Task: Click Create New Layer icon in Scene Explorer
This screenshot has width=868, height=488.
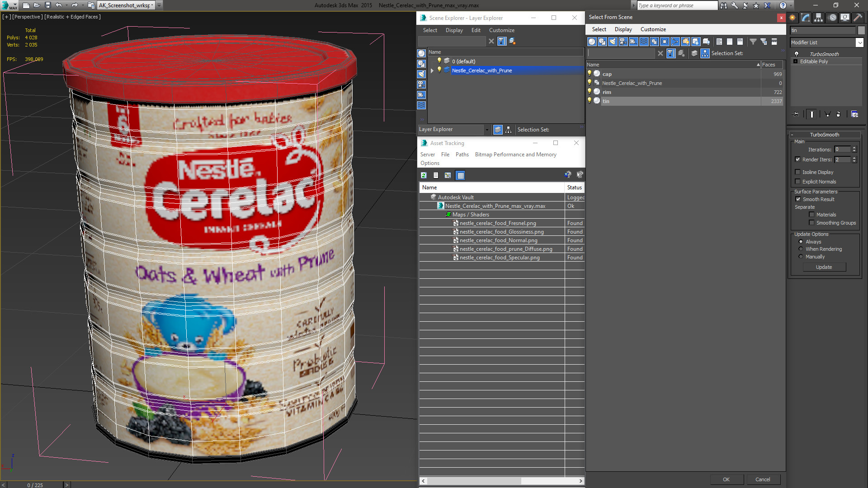Action: pos(512,41)
